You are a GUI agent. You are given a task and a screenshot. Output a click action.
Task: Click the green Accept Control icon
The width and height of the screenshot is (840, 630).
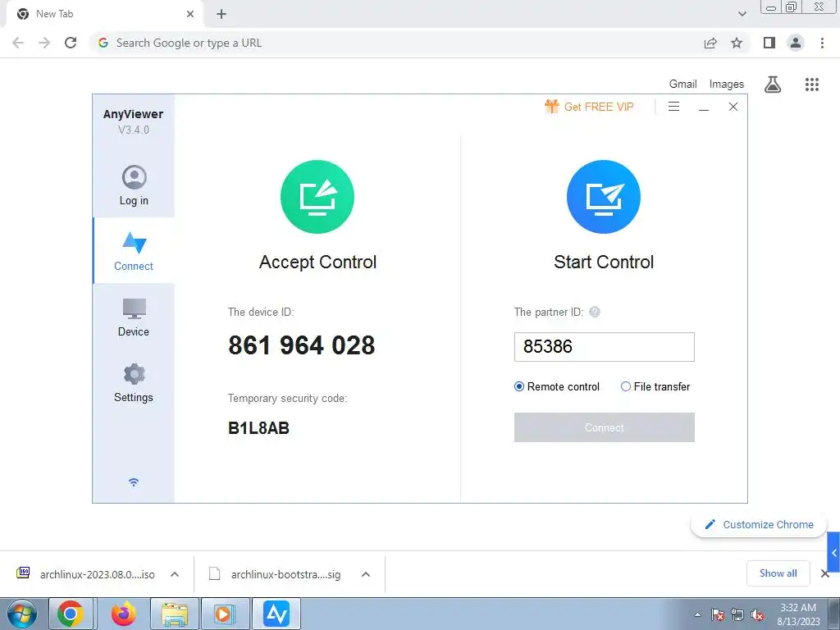[x=317, y=197]
